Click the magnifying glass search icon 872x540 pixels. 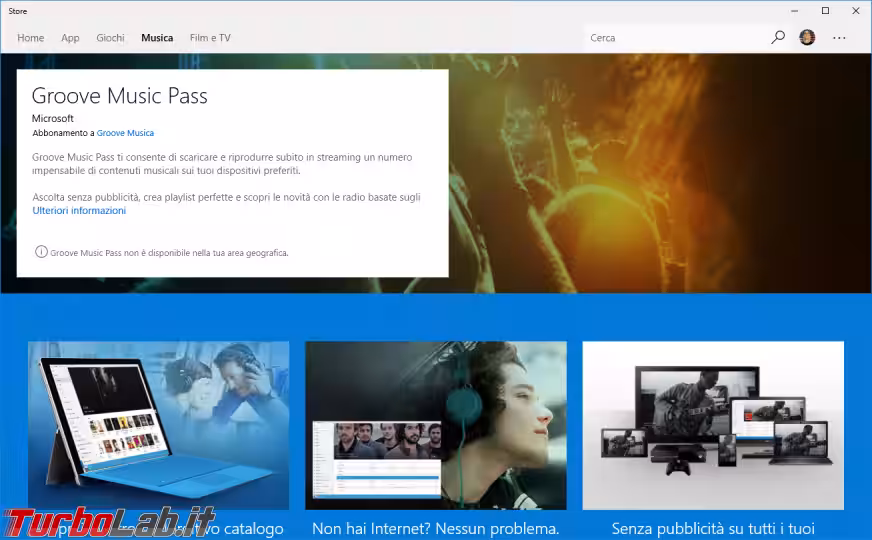778,38
